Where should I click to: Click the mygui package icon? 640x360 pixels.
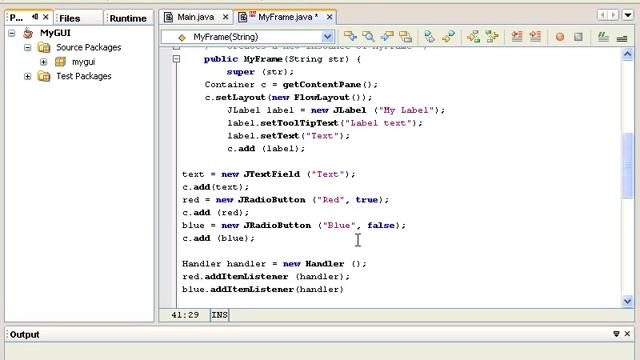pos(60,62)
